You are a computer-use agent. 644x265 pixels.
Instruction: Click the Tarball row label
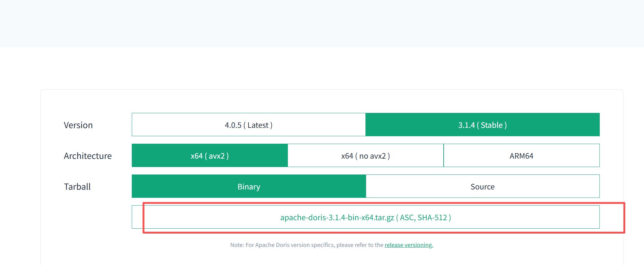(77, 187)
